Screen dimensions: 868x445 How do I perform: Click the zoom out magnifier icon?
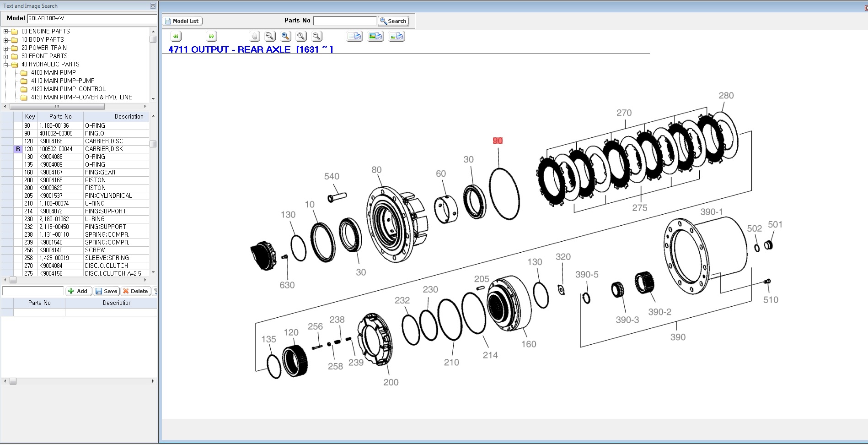316,36
